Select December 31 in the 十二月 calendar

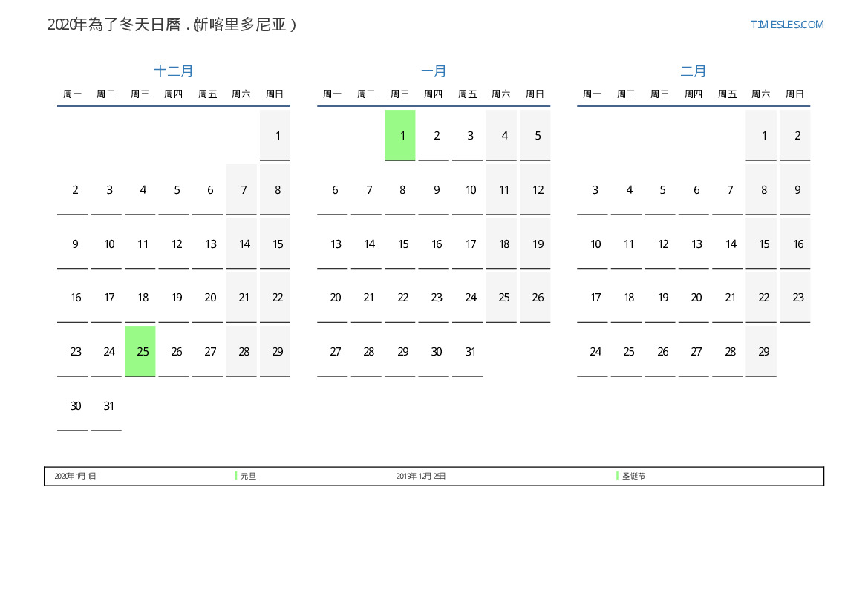point(109,406)
